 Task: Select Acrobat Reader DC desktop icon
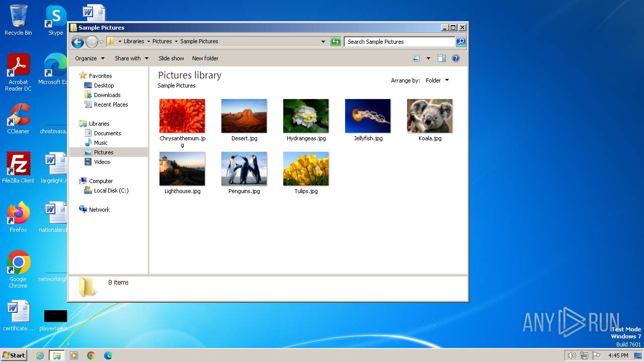(x=18, y=72)
